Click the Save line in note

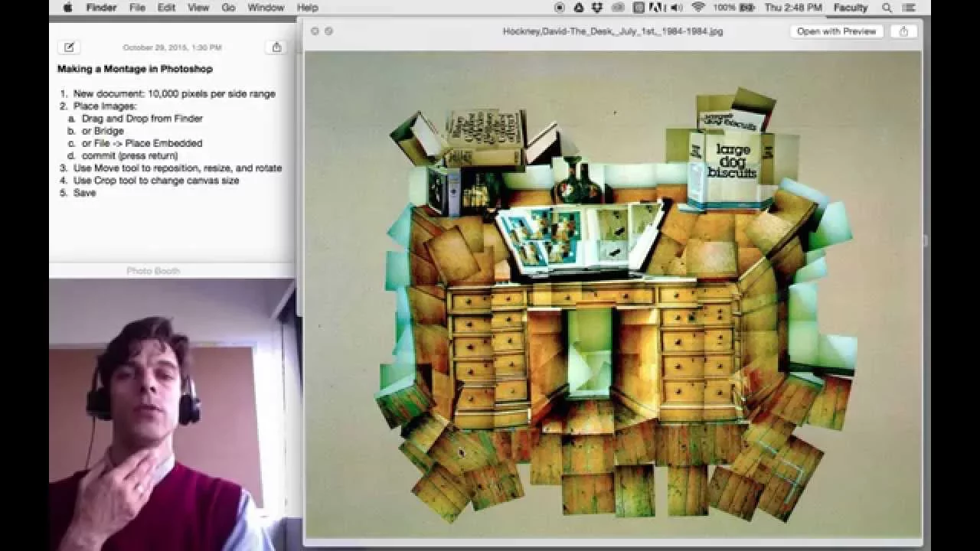(x=84, y=193)
